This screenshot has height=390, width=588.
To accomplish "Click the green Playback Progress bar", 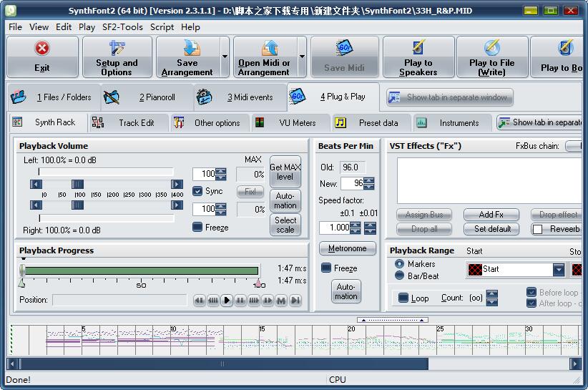I will [x=141, y=270].
